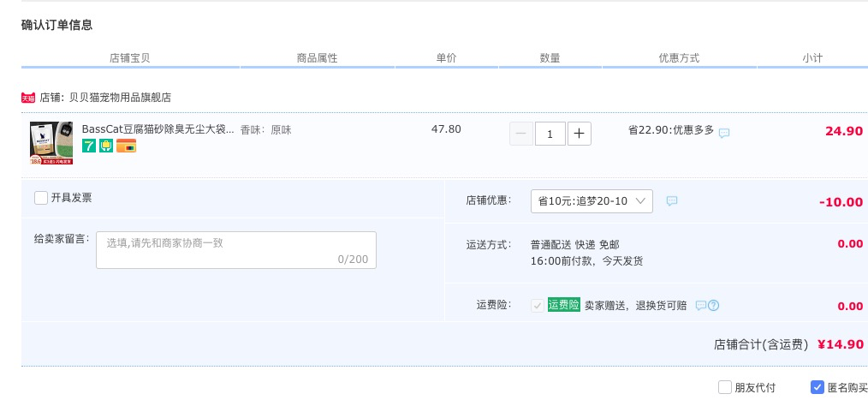The width and height of the screenshot is (868, 400).
Task: Click the 给卖家留言 message text box
Action: pos(236,250)
